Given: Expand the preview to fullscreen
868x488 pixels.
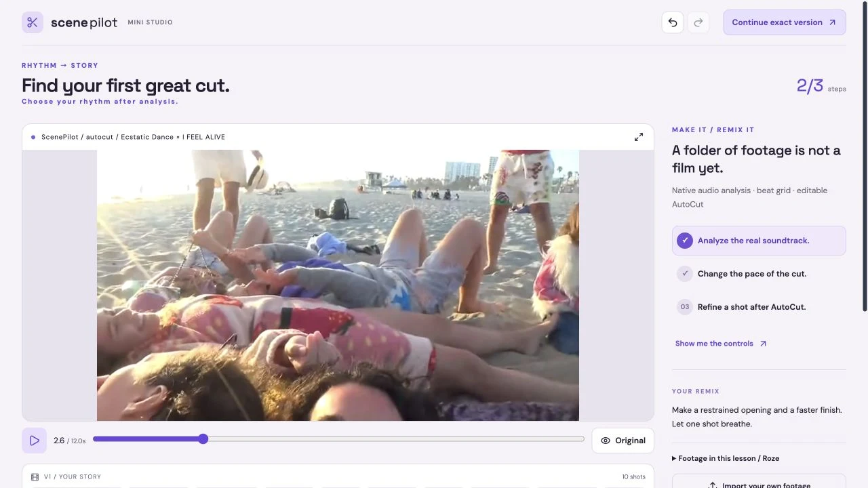Looking at the screenshot, I should point(639,137).
